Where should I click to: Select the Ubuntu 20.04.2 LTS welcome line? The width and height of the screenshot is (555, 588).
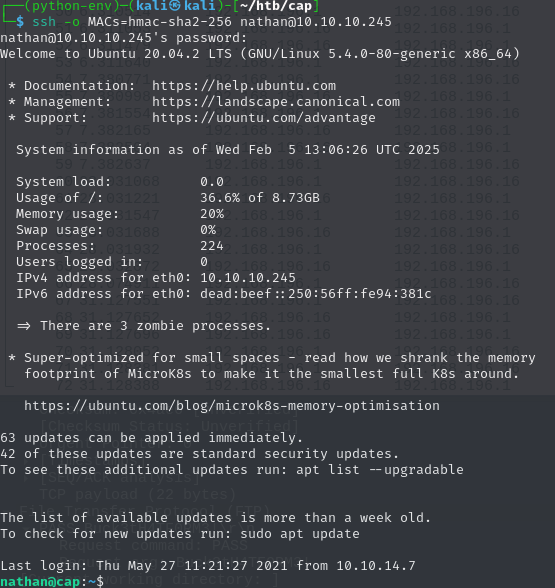[x=260, y=54]
